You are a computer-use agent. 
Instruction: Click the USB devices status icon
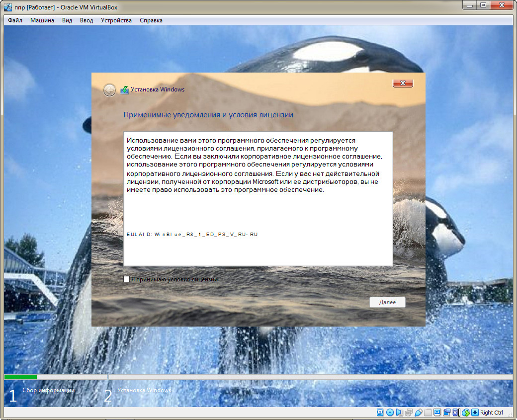pos(418,413)
